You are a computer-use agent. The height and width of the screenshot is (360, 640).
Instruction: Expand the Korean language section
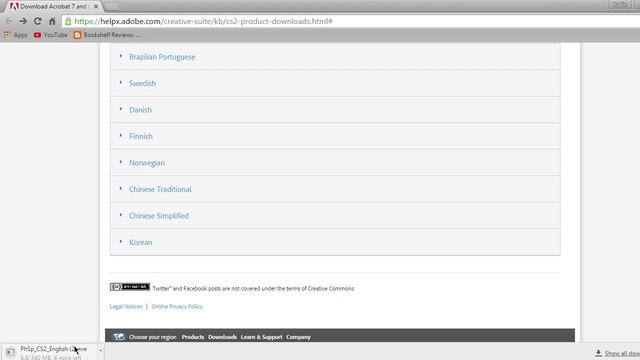[335, 242]
